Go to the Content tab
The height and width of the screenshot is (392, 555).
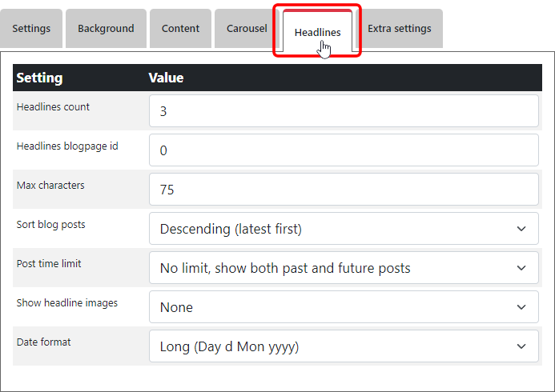click(180, 29)
